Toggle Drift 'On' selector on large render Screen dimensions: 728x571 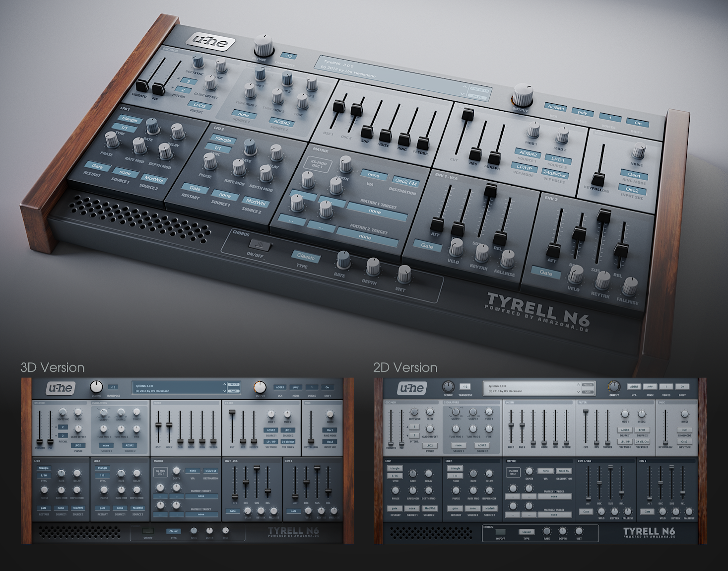[x=638, y=123]
